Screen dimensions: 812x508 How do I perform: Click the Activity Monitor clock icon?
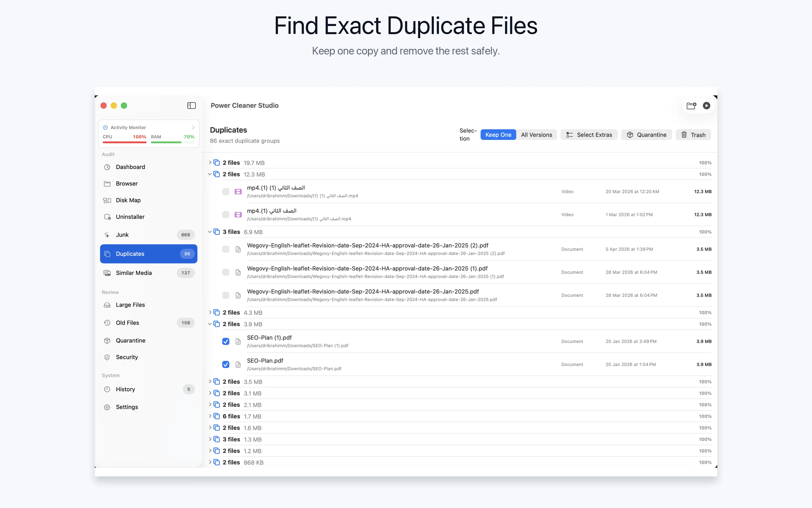105,127
